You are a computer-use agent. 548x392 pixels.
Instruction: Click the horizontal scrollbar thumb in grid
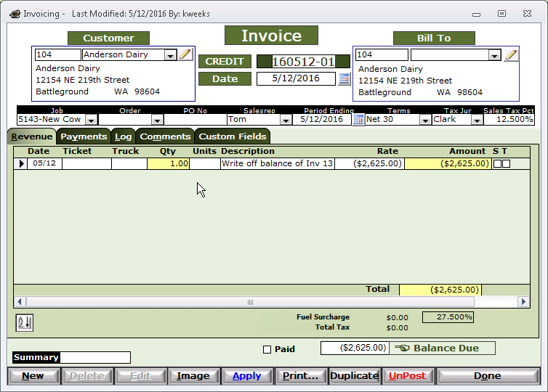point(250,302)
